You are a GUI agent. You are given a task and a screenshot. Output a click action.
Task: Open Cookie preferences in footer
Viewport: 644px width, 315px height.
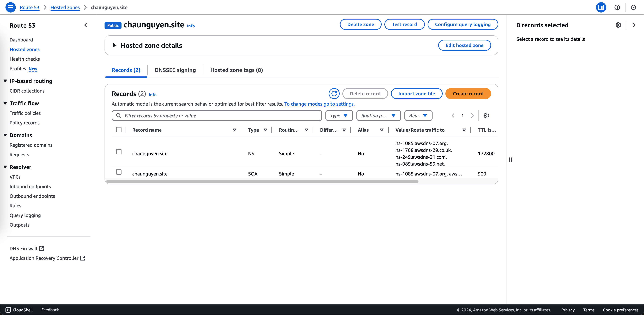pyautogui.click(x=621, y=310)
